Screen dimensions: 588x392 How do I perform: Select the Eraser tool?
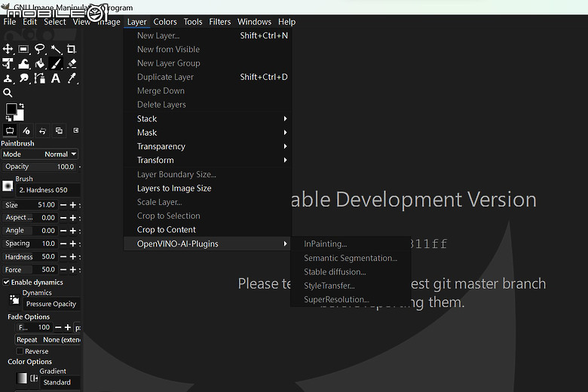click(x=72, y=64)
